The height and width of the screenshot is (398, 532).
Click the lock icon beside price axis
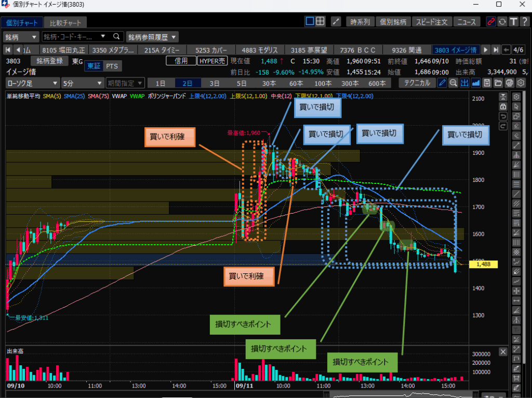pyautogui.click(x=503, y=106)
